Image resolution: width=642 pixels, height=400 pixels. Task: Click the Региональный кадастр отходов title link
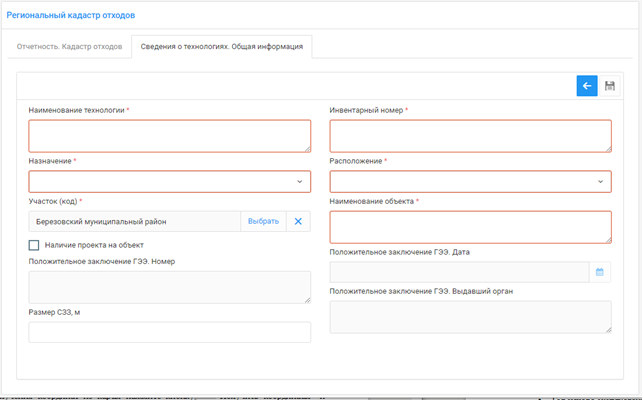point(70,16)
